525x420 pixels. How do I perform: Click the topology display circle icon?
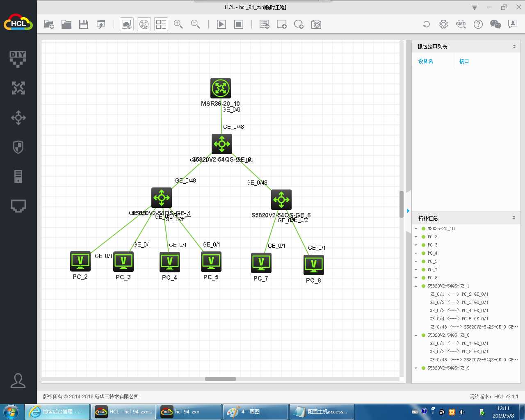point(144,24)
